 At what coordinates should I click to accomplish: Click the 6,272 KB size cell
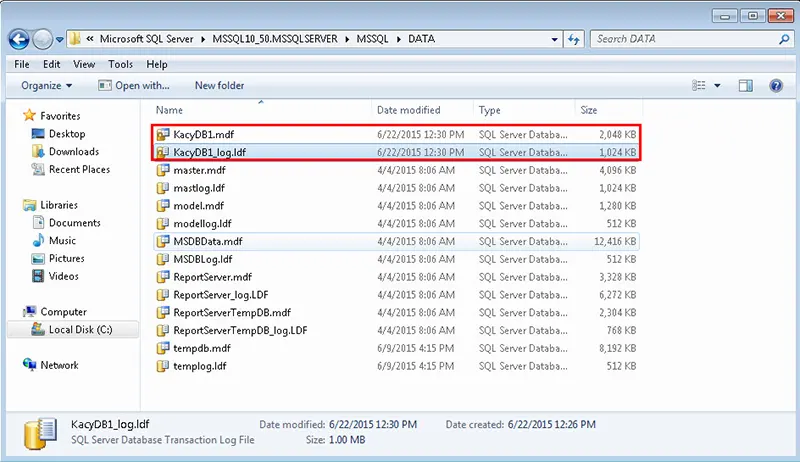(x=617, y=295)
